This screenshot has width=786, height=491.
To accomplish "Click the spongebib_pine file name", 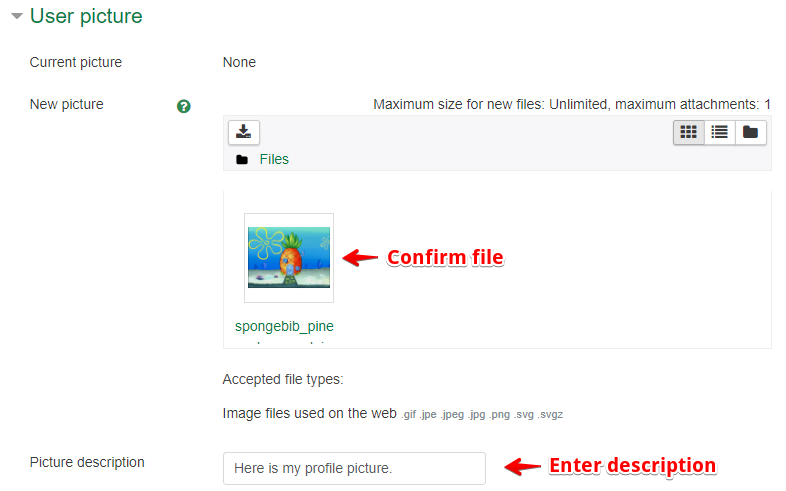I will 284,326.
